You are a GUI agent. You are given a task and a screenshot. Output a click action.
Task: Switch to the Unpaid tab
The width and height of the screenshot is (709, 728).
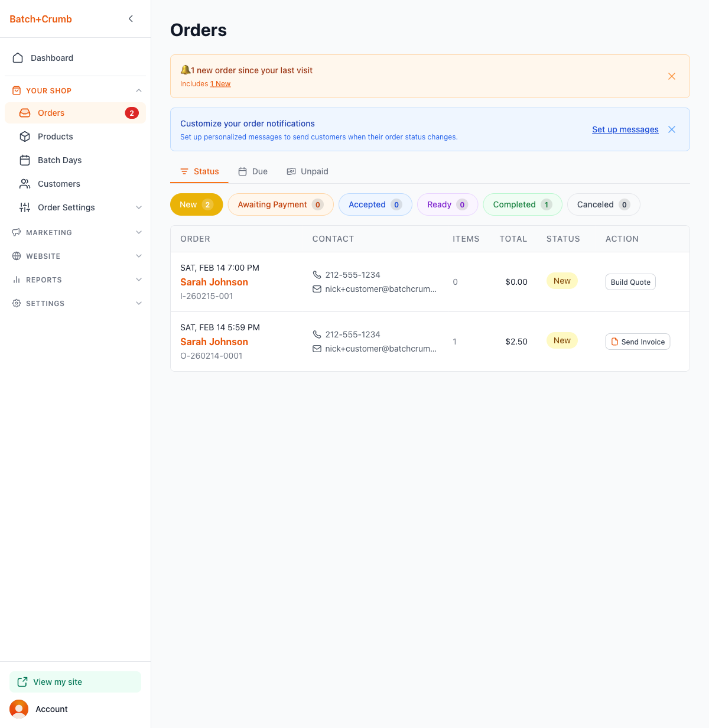(x=308, y=171)
